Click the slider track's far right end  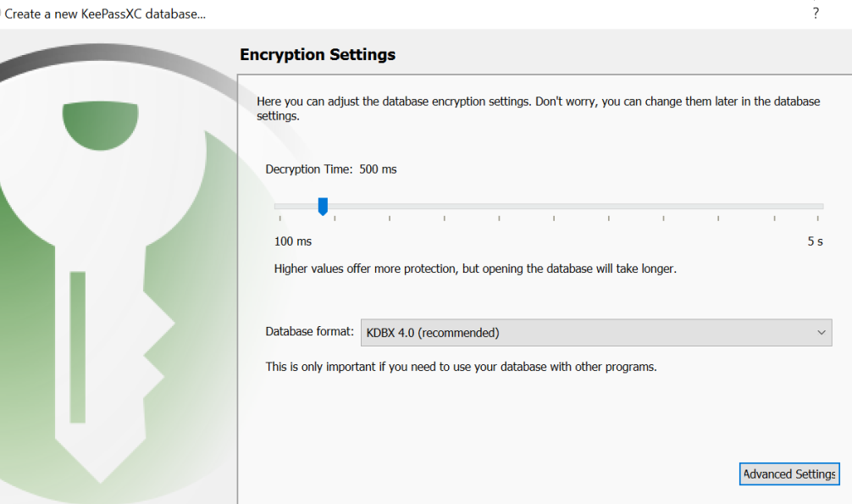(821, 206)
